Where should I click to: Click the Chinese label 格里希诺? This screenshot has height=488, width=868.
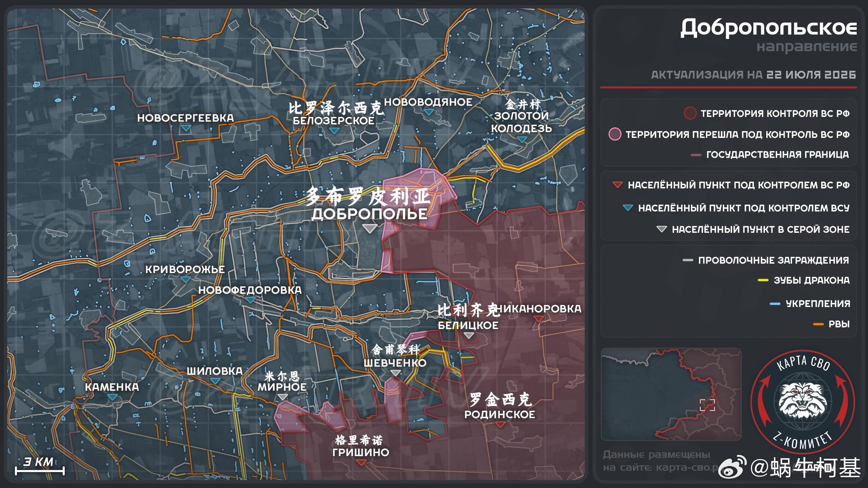[359, 440]
